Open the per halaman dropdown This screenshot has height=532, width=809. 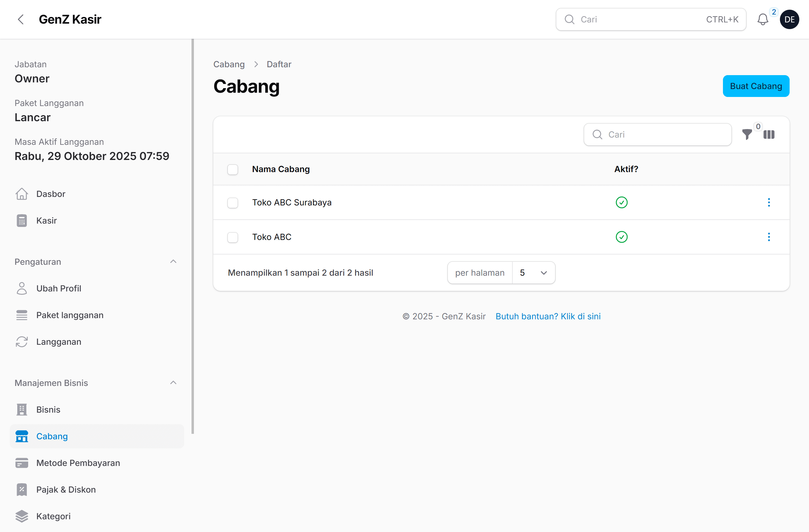point(533,273)
